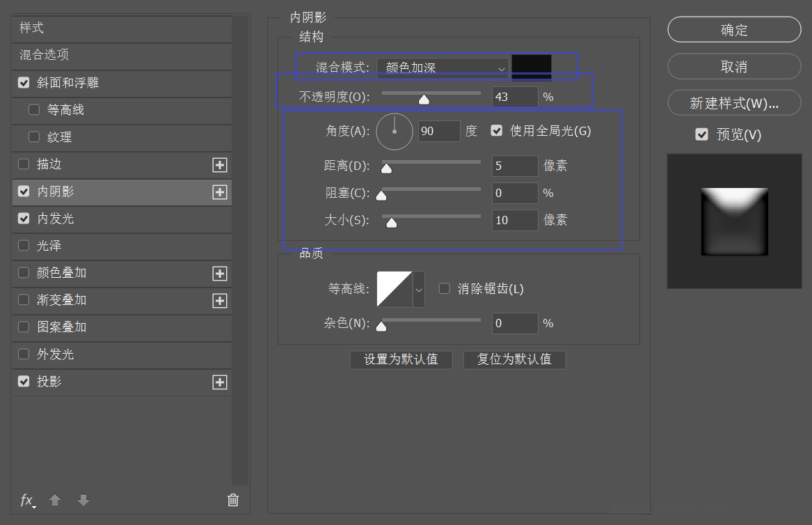Click the 新建样式 button
The width and height of the screenshot is (812, 525).
[733, 102]
